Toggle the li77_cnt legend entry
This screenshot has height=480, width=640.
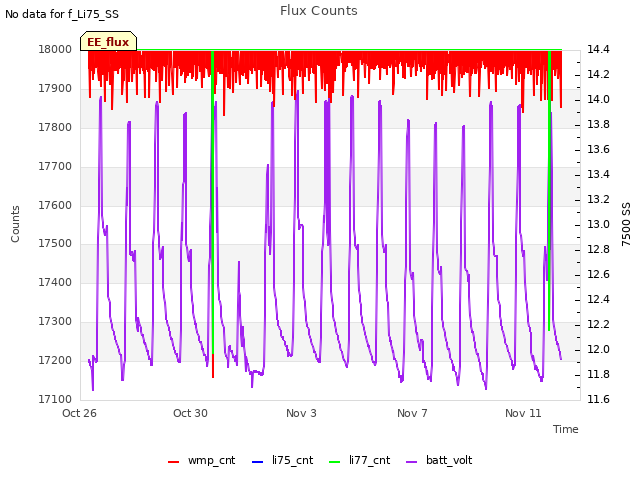[360, 460]
